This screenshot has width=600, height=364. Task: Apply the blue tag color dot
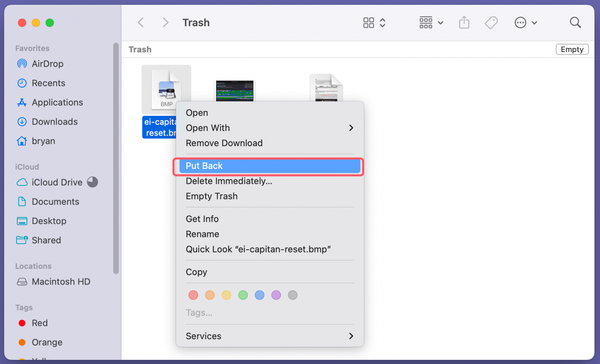(259, 295)
